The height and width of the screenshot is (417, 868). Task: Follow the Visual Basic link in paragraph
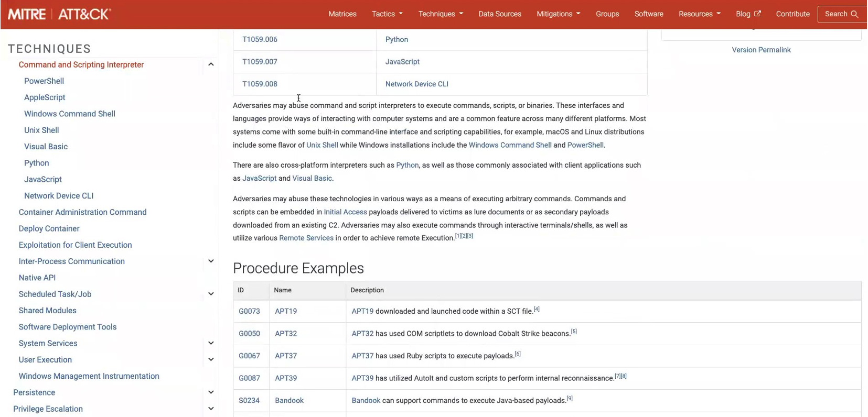tap(312, 178)
